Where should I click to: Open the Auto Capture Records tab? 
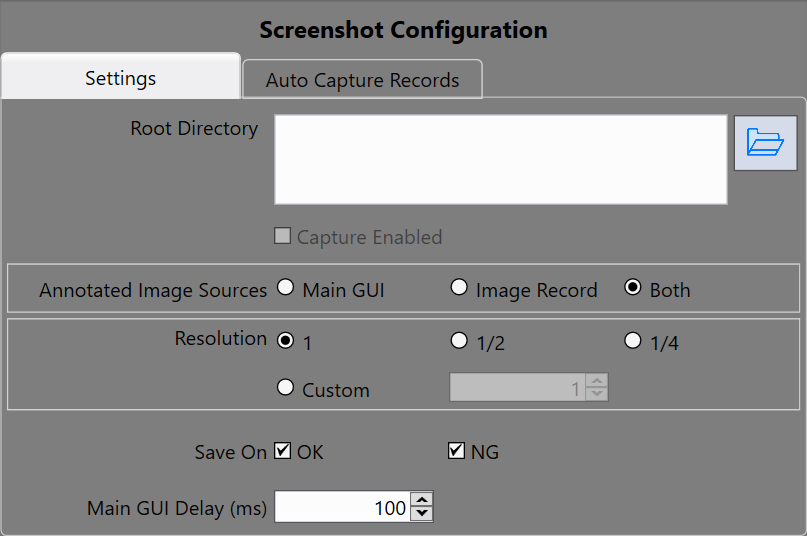[362, 80]
